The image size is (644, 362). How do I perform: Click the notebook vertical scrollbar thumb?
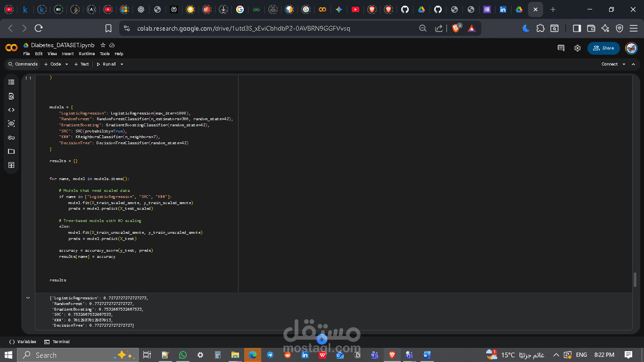pos(635,280)
